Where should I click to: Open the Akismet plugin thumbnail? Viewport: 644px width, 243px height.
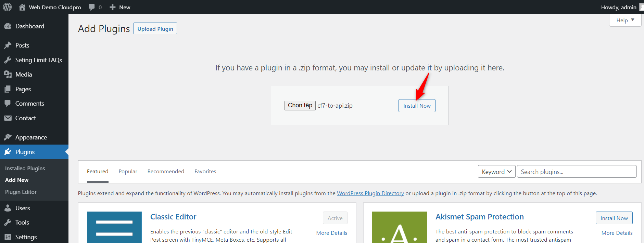[400, 227]
